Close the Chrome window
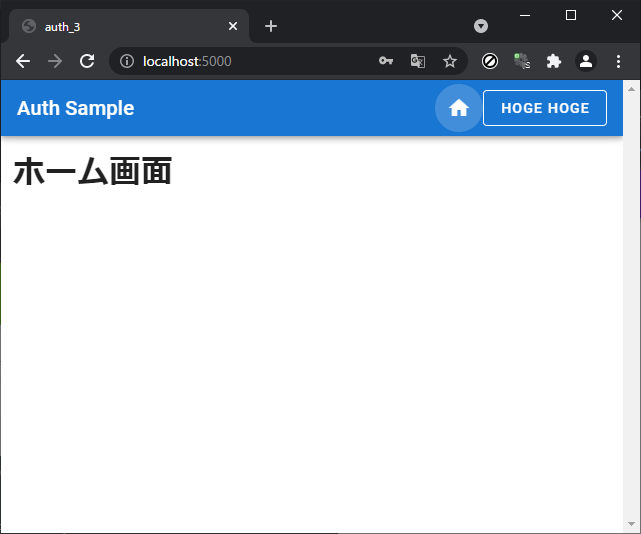This screenshot has width=641, height=534. coord(616,15)
